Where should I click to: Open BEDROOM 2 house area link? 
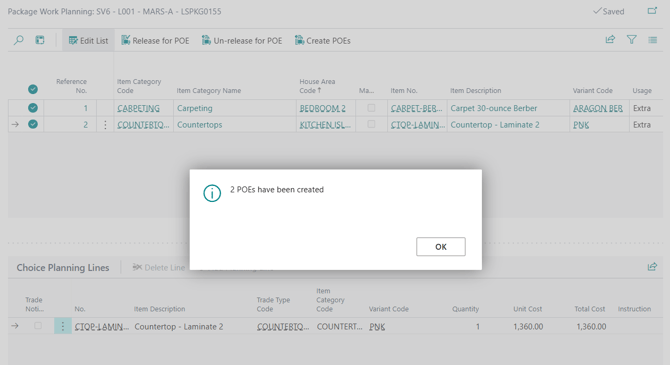point(323,108)
